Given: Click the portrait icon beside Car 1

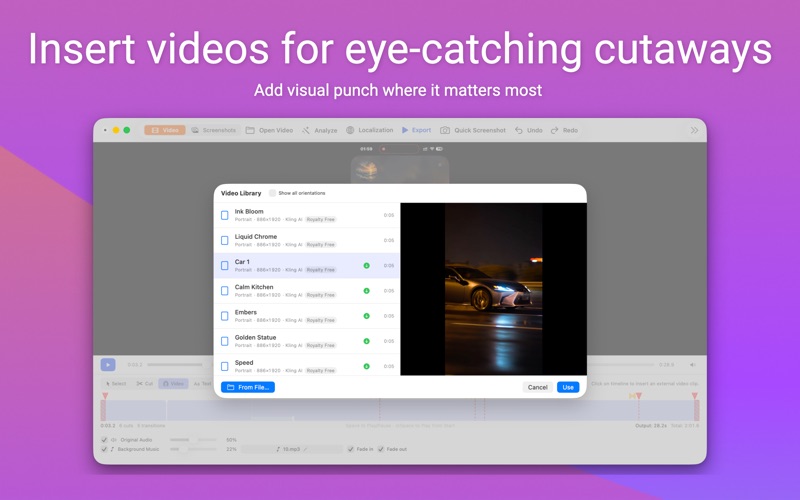Looking at the screenshot, I should tap(224, 265).
